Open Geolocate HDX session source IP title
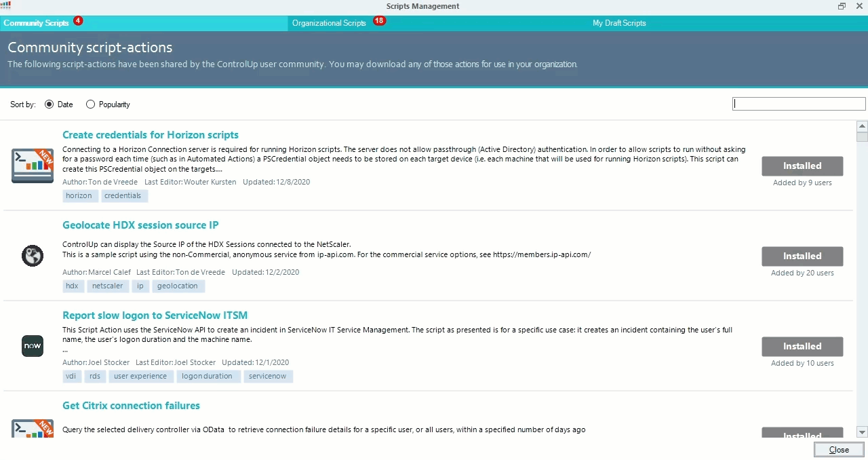868x460 pixels. click(140, 225)
